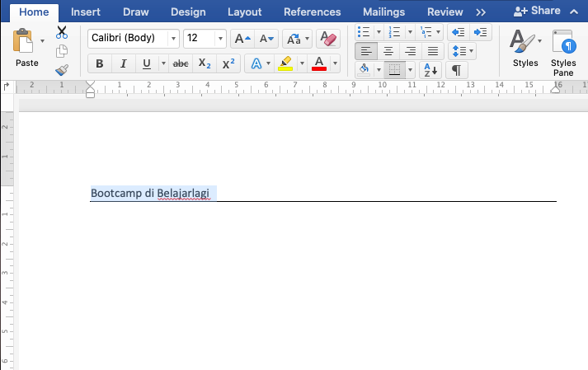This screenshot has height=370, width=588.
Task: Clear all formatting with eraser icon
Action: coord(328,39)
